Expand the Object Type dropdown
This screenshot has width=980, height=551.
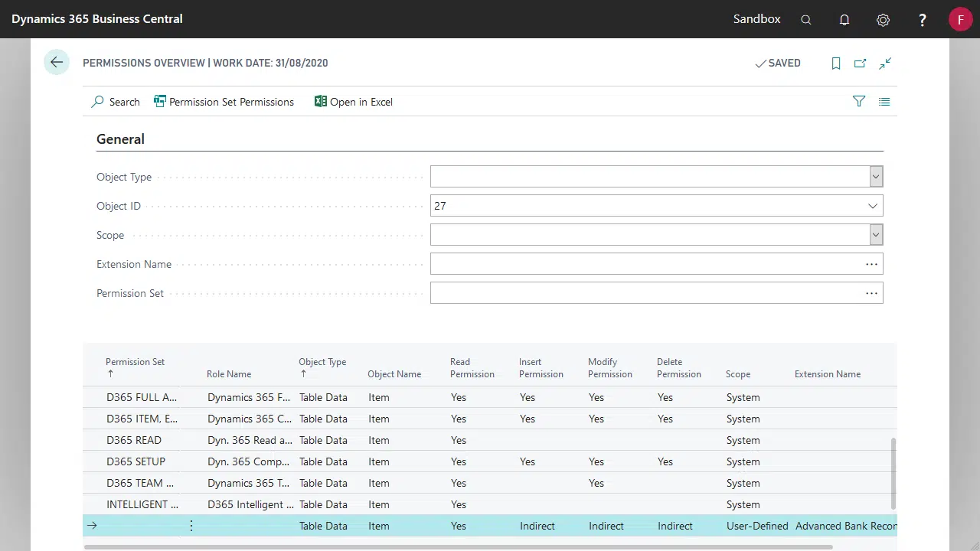(x=876, y=177)
